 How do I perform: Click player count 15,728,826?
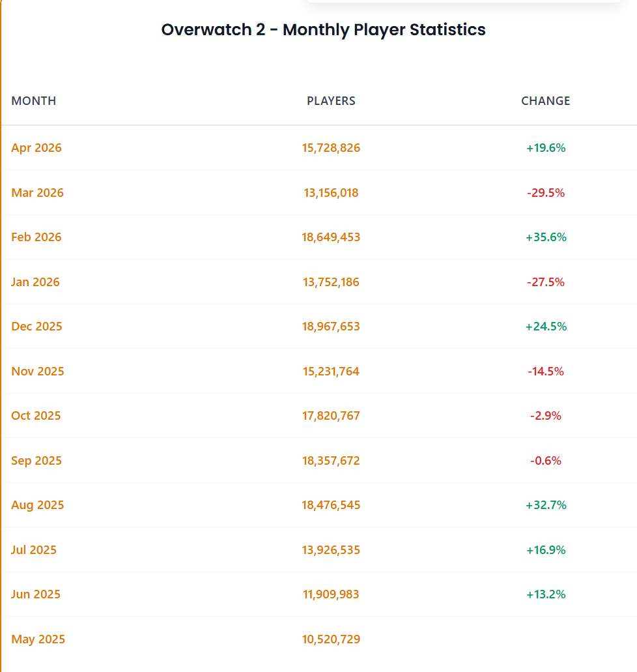click(331, 148)
